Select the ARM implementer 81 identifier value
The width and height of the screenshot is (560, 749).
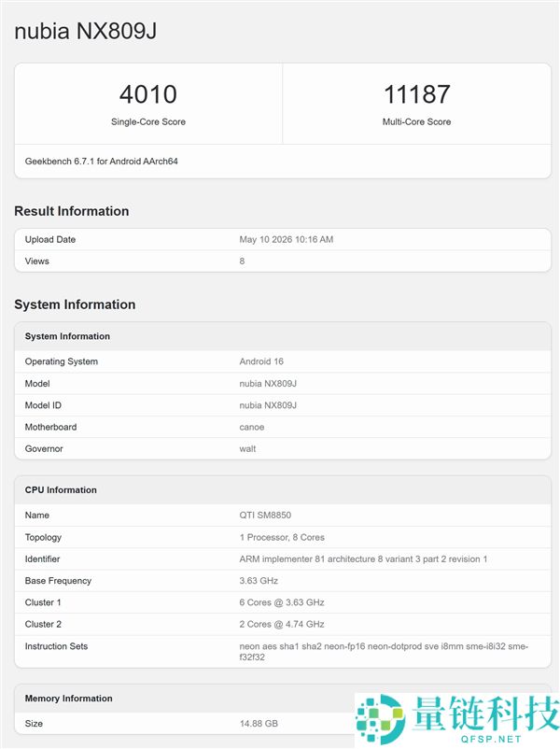coord(363,558)
